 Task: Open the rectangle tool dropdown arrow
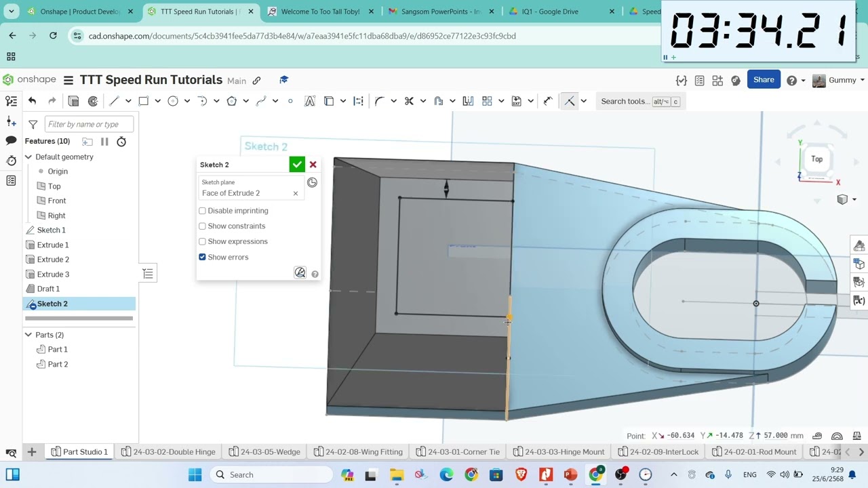click(x=157, y=101)
